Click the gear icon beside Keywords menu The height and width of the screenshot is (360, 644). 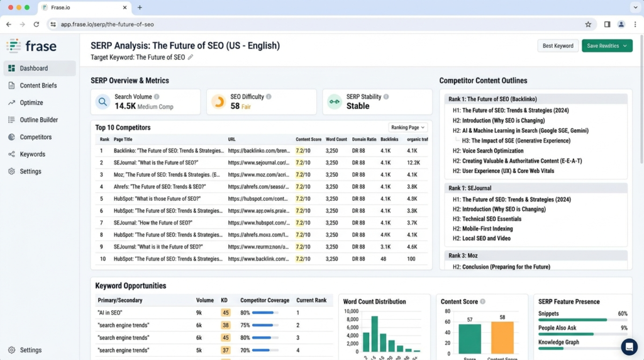[x=11, y=171]
